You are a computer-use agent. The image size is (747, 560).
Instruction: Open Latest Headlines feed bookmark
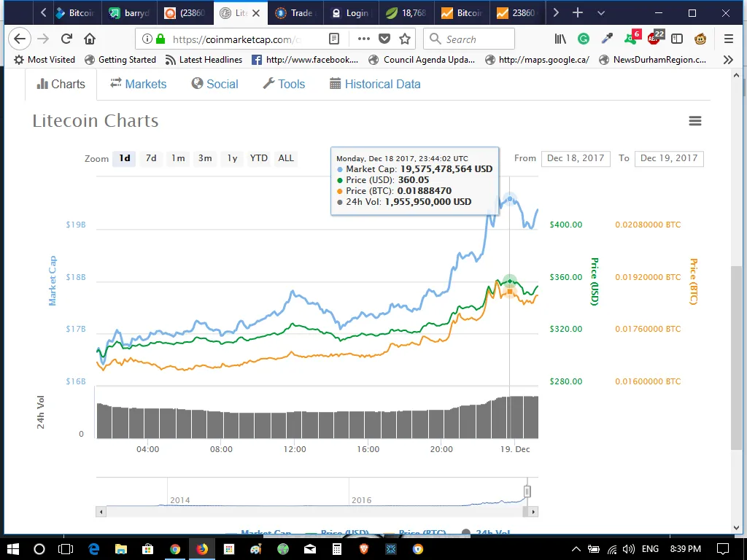coord(204,60)
